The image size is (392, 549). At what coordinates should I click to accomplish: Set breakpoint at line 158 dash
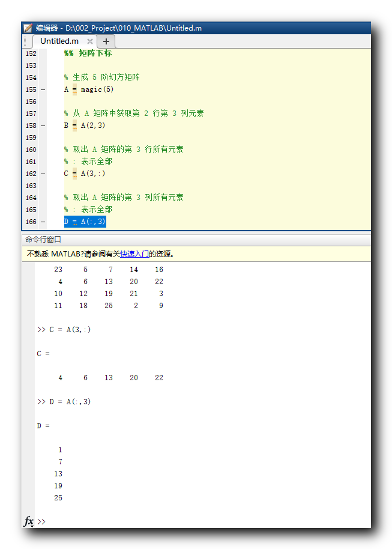coord(43,126)
